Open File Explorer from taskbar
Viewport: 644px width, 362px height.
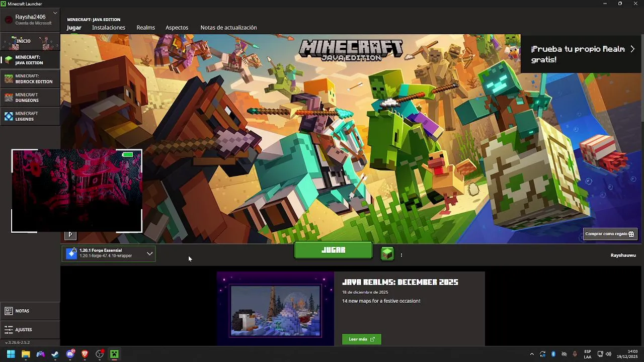pos(26,354)
